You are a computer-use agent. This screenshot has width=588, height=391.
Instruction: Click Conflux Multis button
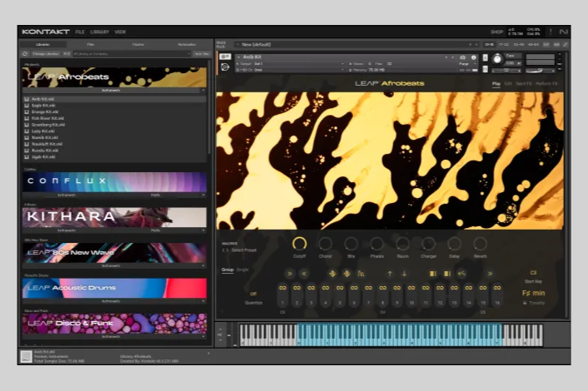click(155, 195)
